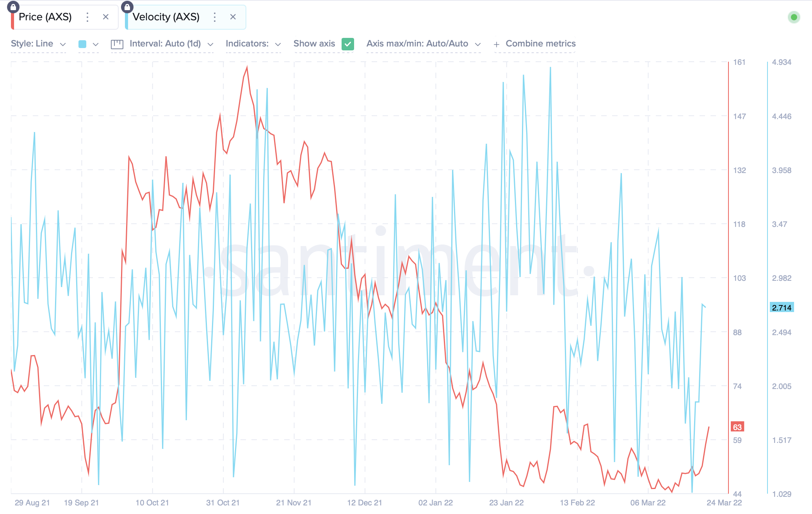Remove the Velocity (AXS) metric

(x=233, y=17)
